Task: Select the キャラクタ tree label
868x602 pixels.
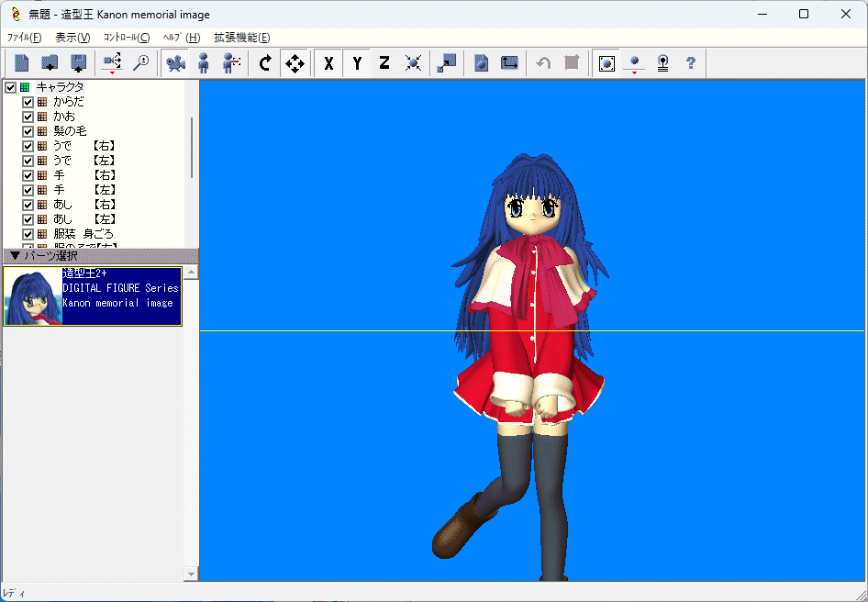Action: [60, 87]
